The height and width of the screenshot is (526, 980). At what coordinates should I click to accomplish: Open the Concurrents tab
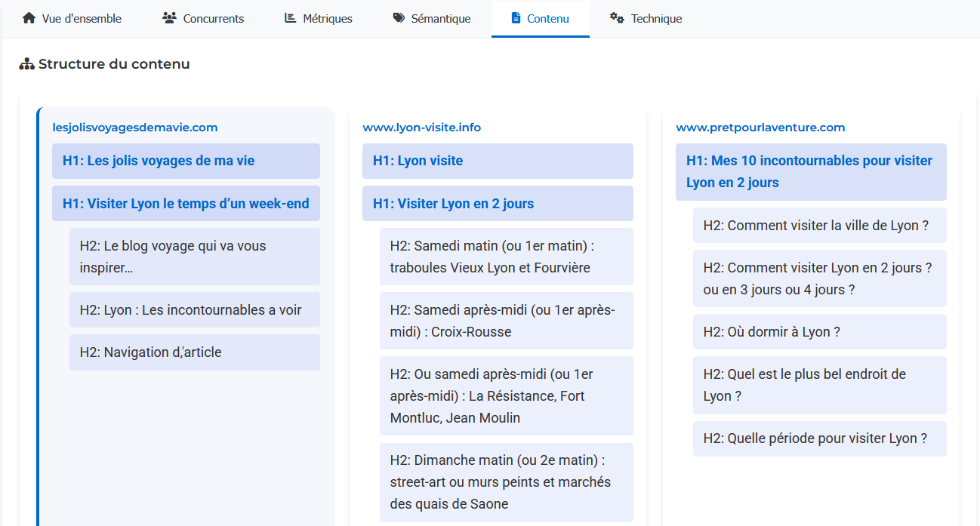pos(202,17)
